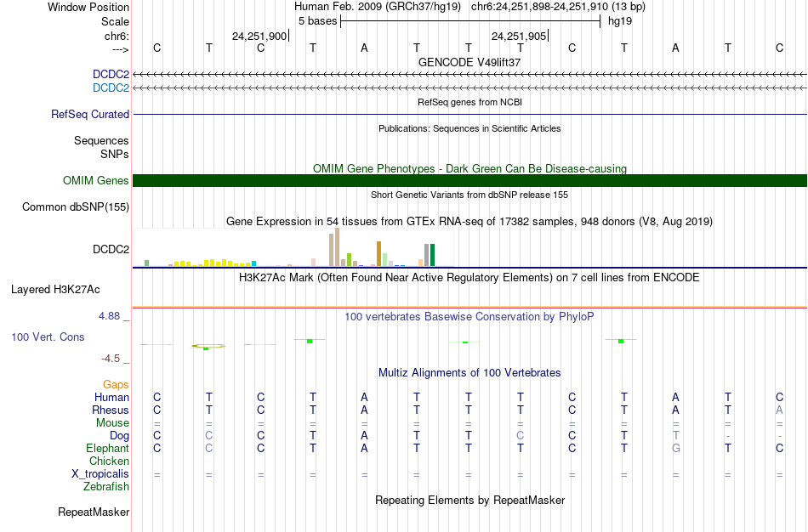Click the 4.88 conservation axis maximum

click(x=110, y=316)
